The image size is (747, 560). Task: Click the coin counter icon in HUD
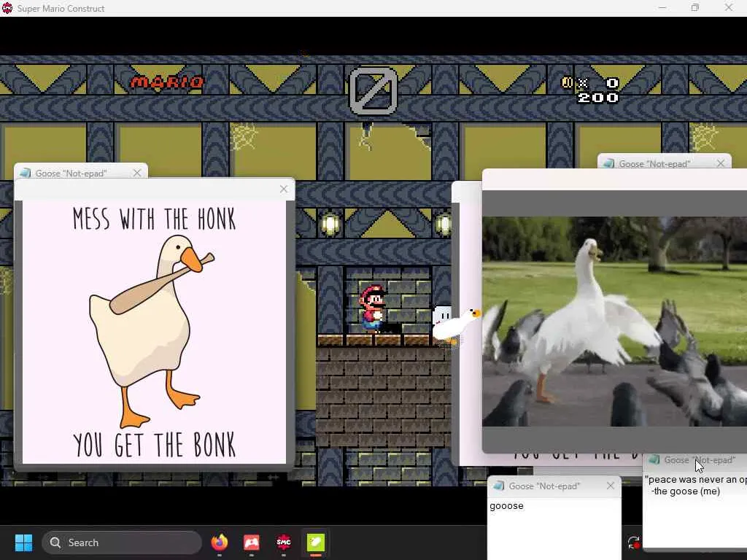click(x=567, y=83)
